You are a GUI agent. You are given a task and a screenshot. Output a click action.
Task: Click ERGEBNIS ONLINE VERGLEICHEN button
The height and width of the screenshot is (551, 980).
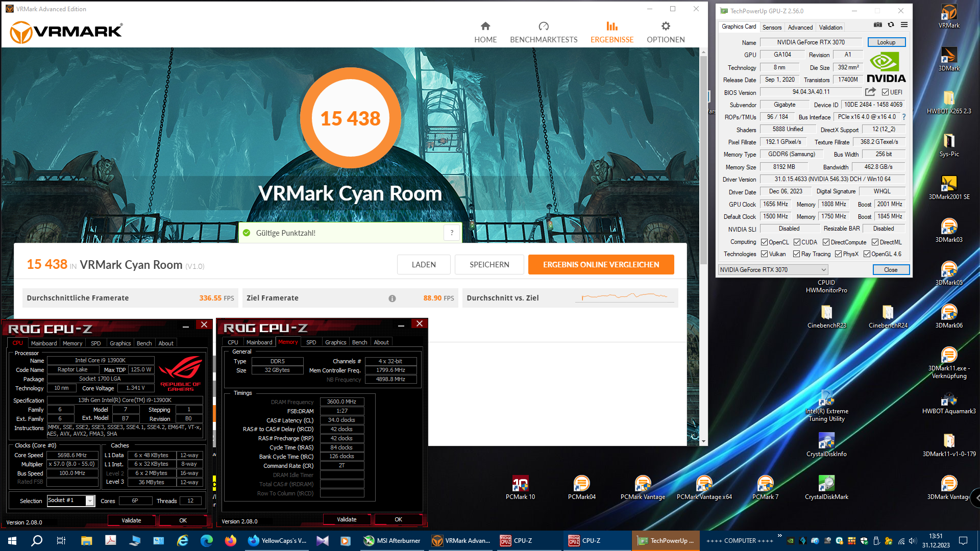coord(601,264)
